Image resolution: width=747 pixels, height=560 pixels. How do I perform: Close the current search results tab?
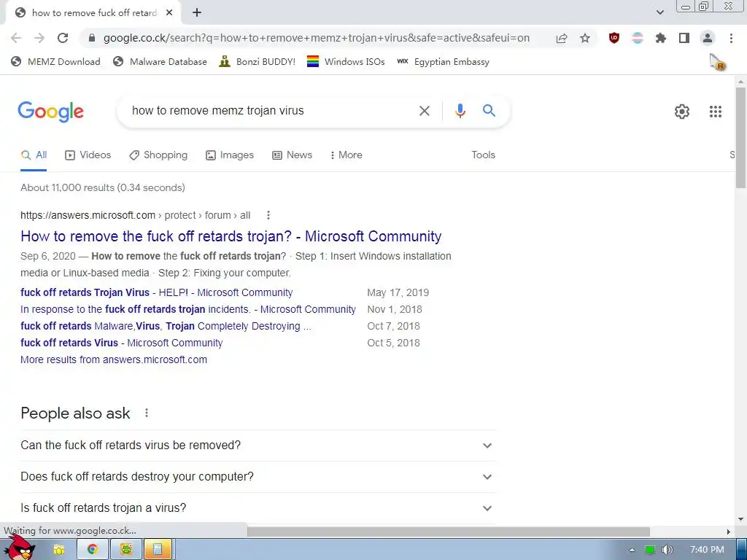(169, 13)
